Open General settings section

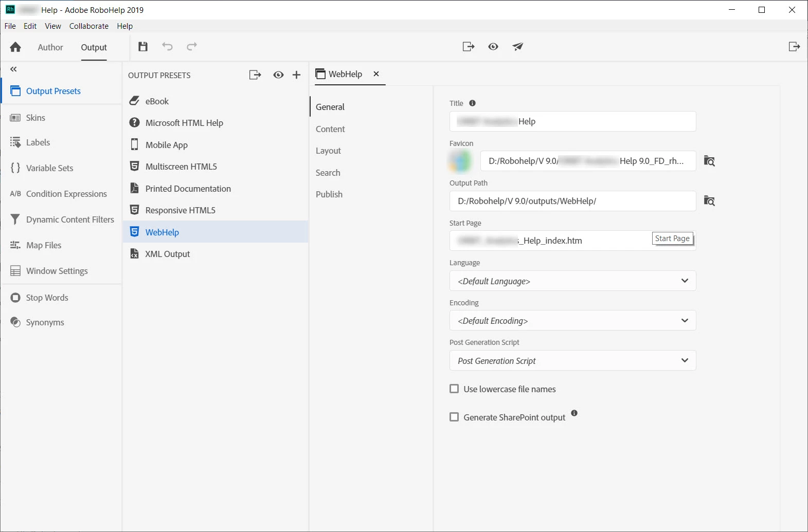[x=330, y=107]
